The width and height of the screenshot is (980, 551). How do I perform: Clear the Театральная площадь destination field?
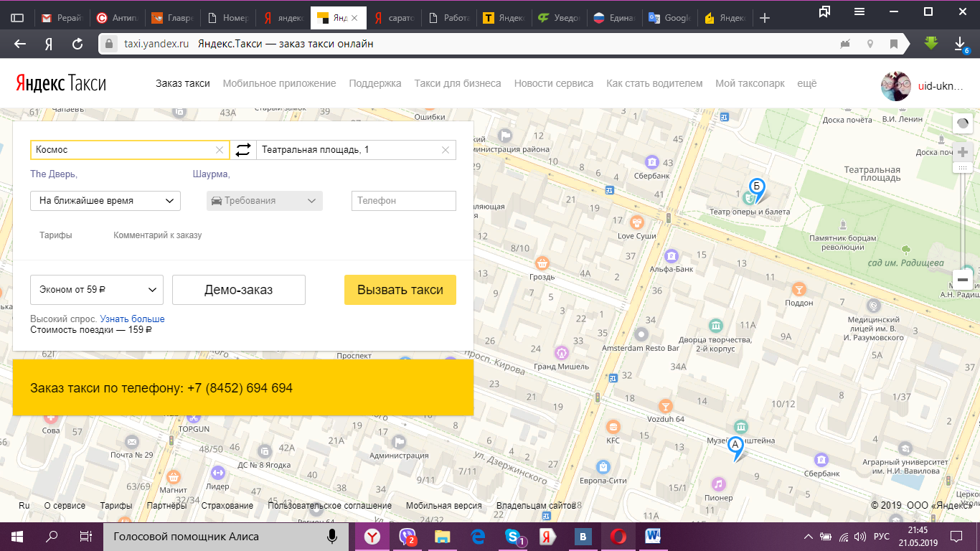click(x=446, y=150)
